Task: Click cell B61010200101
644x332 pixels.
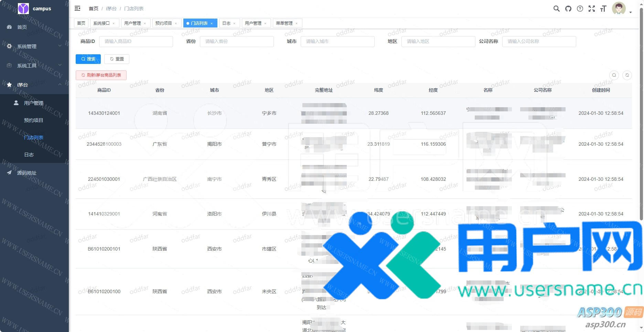Action: 104,249
